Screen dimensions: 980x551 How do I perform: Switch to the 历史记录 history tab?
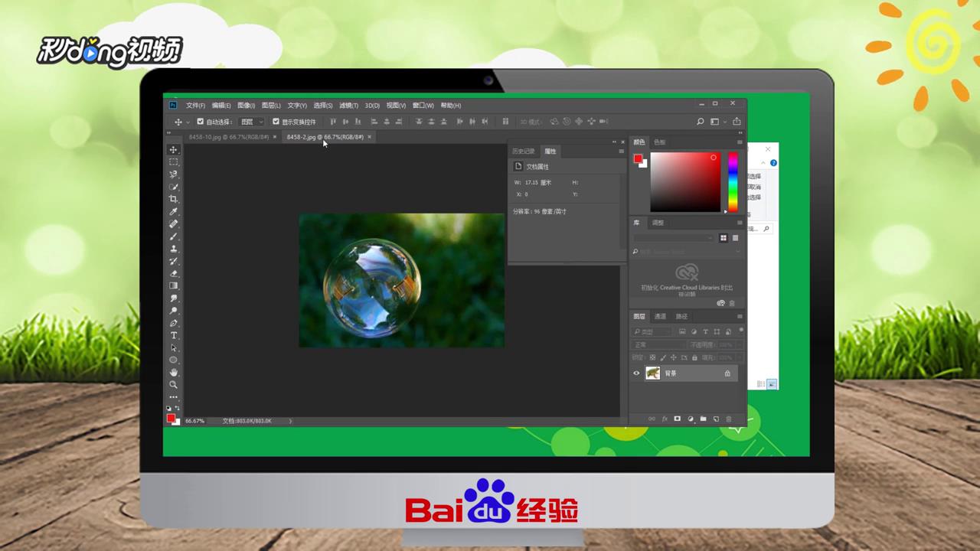(x=524, y=152)
